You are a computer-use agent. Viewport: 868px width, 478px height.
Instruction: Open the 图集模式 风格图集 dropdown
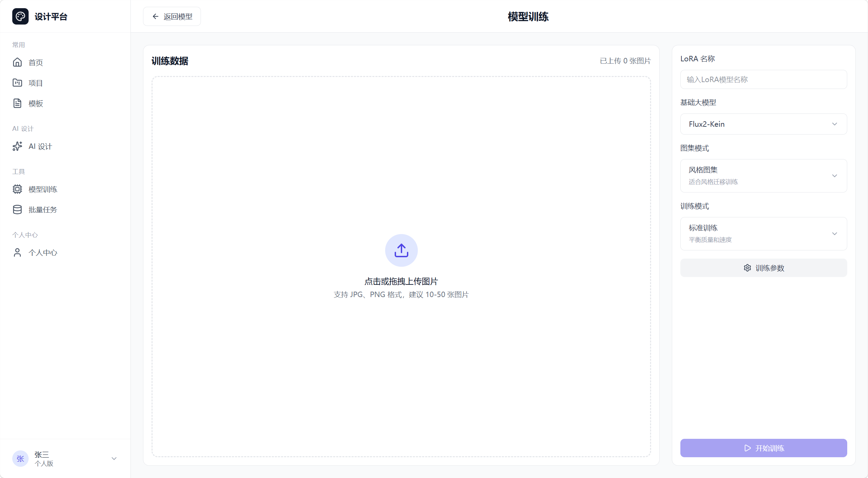(763, 176)
